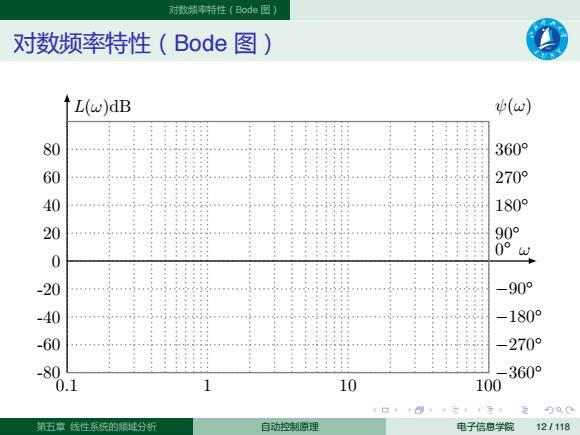The width and height of the screenshot is (580, 435).
Task: Click the footer title 自动控制原理
Action: (290, 426)
